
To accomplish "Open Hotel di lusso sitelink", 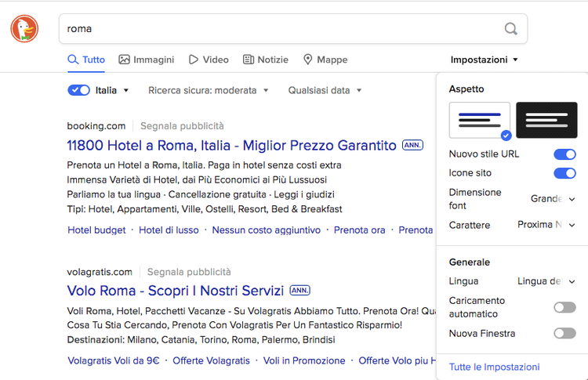I will pos(169,230).
